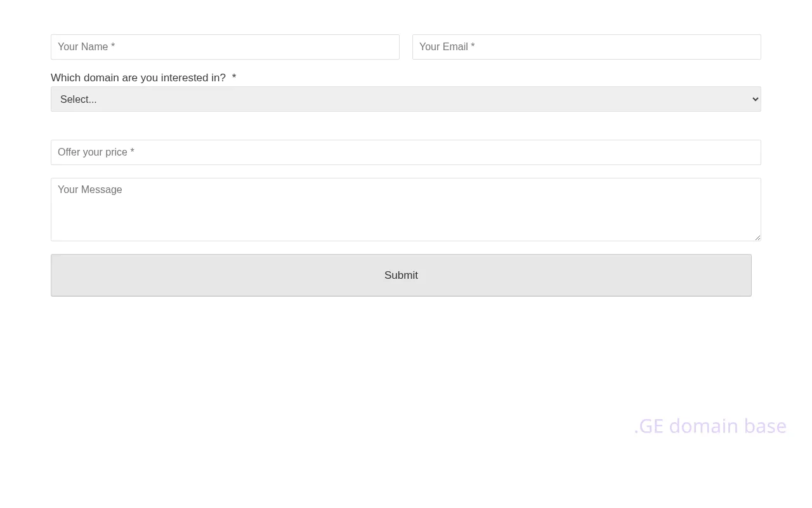
Task: Open the domain Select... dropdown
Action: tap(406, 99)
